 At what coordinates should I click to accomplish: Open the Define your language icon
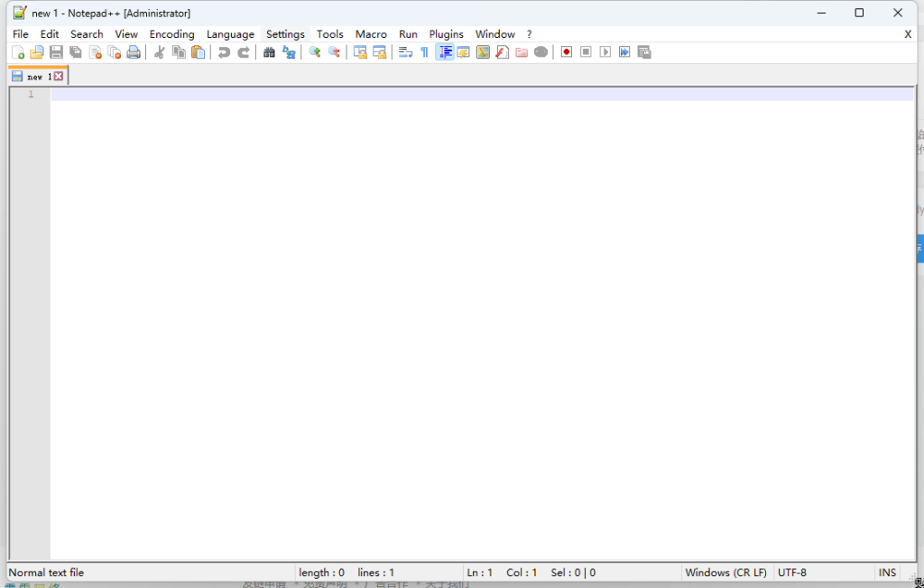pyautogui.click(x=463, y=52)
